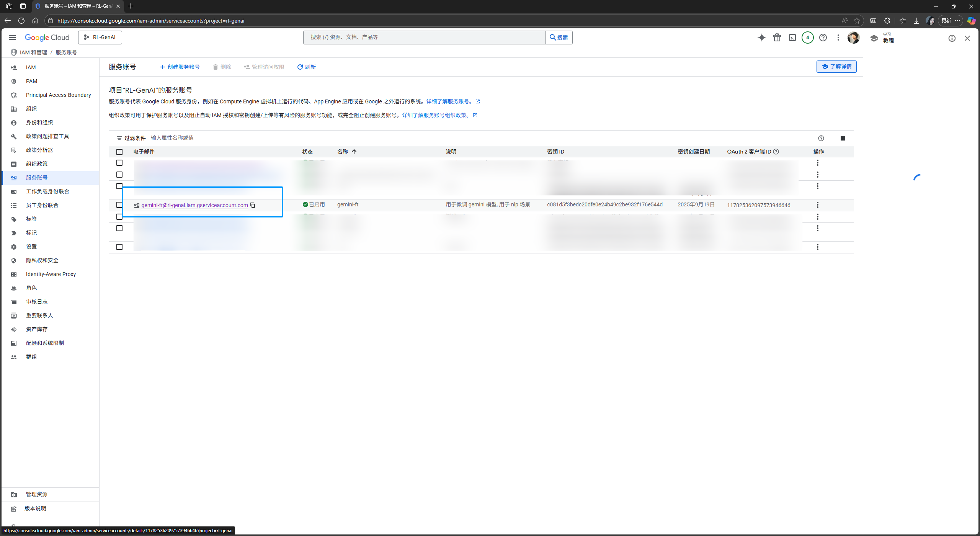This screenshot has height=536, width=980.
Task: Click the 标签 tag icon in sidebar
Action: pyautogui.click(x=14, y=219)
